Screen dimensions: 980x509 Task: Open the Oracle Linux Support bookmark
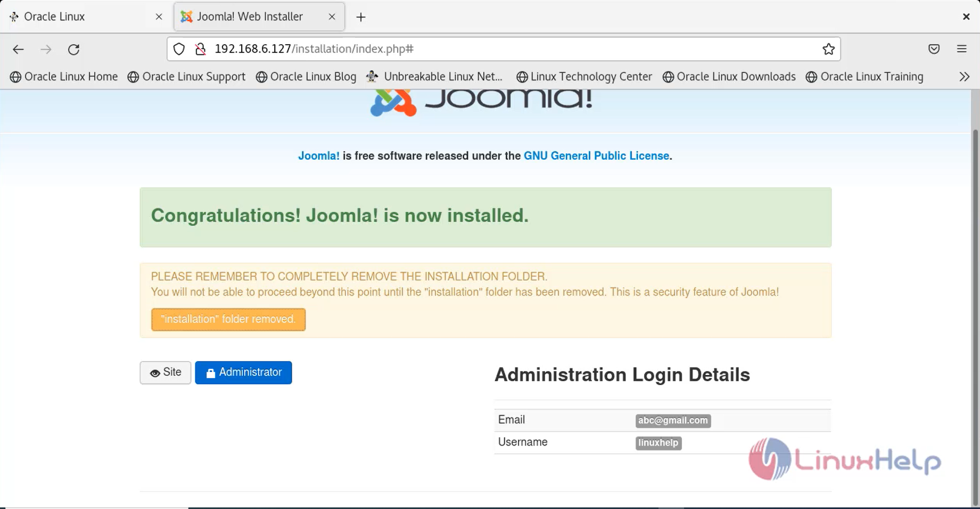[187, 77]
